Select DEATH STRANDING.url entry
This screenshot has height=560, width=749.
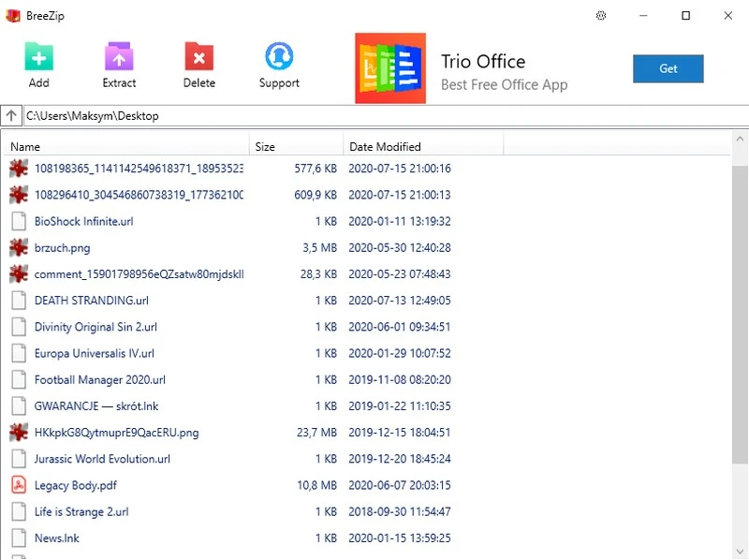coord(91,301)
